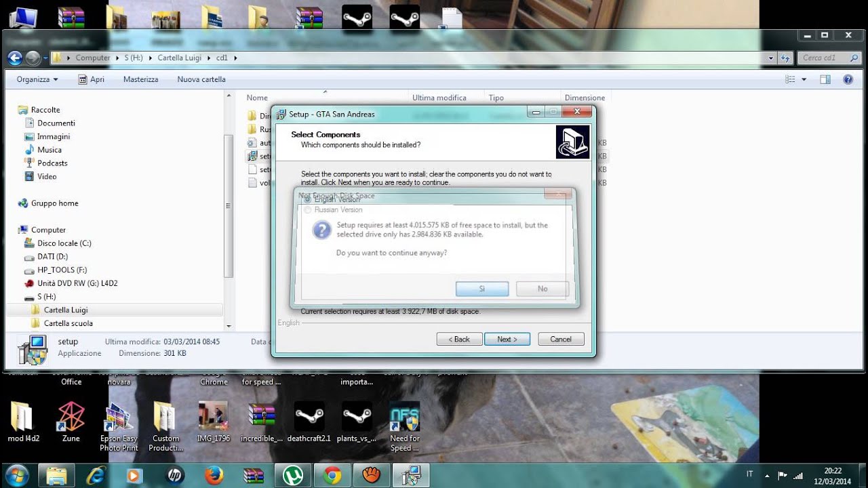Click the IT language indicator in tray
This screenshot has height=488, width=868.
click(749, 474)
